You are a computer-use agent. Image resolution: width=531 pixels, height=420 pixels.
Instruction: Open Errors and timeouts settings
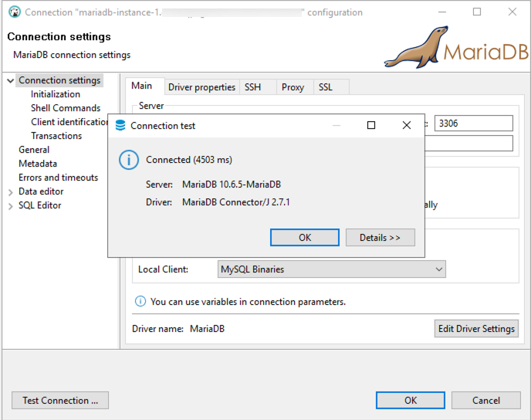(58, 178)
